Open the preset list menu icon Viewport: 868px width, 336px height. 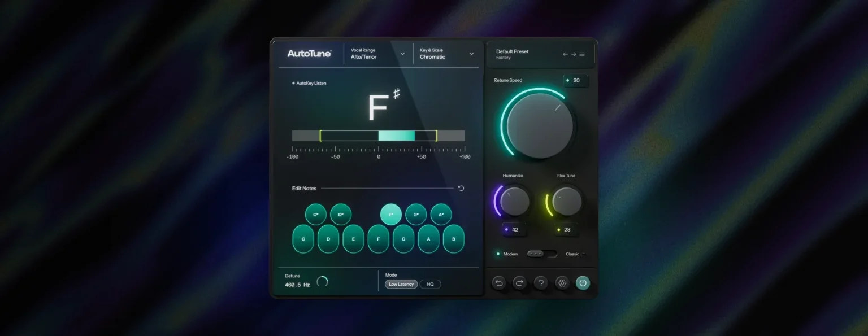582,54
